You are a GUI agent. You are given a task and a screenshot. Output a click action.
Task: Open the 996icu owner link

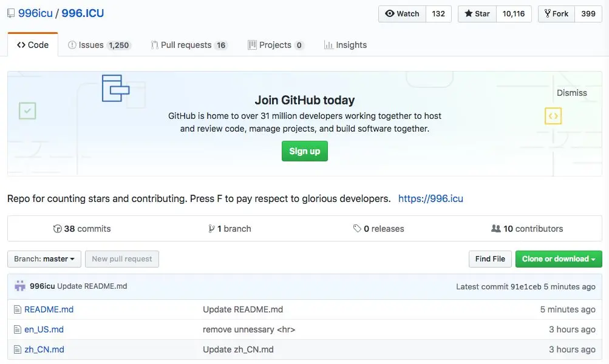(35, 13)
